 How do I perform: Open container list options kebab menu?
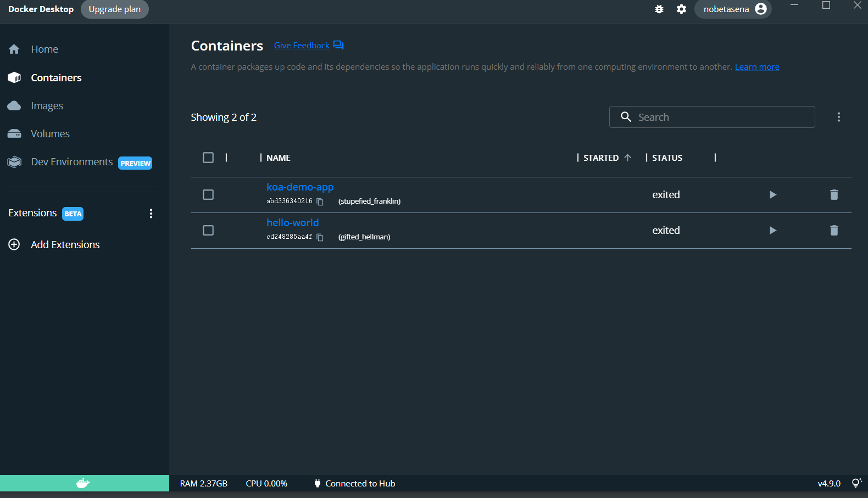[x=838, y=117]
